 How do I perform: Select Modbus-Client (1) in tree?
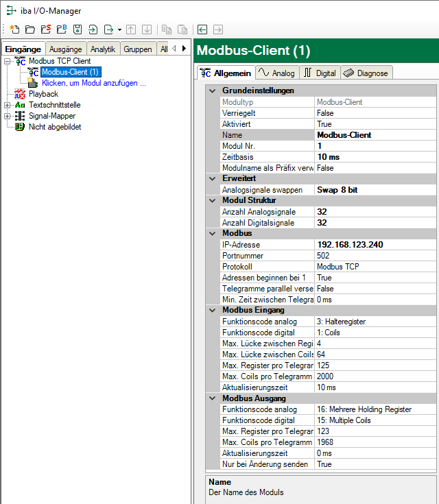click(x=70, y=72)
